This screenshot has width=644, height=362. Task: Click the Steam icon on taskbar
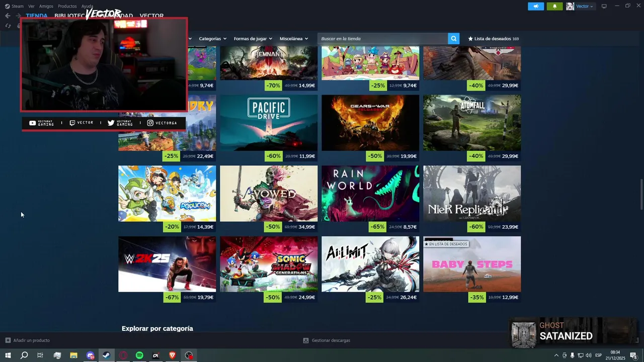click(x=106, y=355)
